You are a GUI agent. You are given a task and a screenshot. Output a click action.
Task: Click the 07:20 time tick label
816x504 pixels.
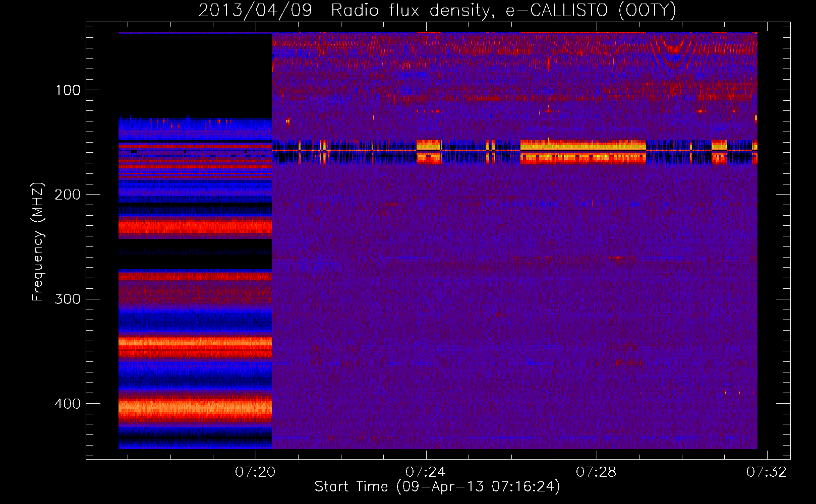pyautogui.click(x=255, y=472)
